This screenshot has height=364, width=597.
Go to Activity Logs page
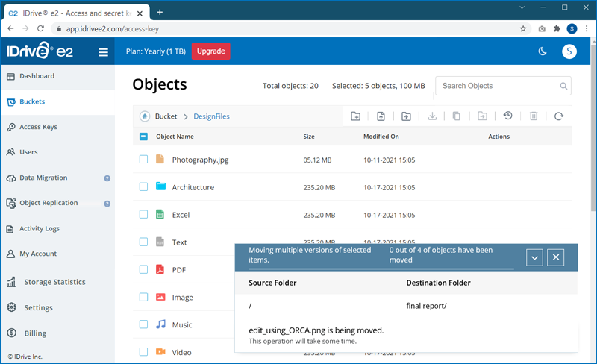tap(40, 228)
